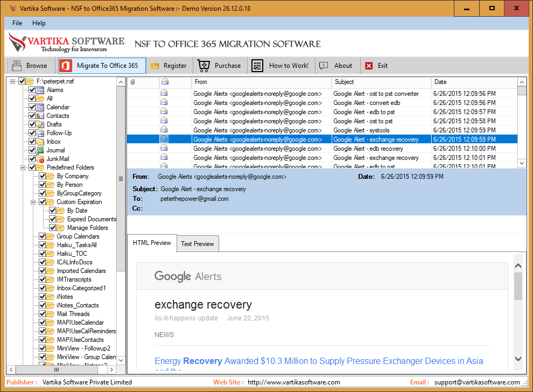Viewport: 533px width, 392px height.
Task: Toggle the Predefined Folders checkbox
Action: coord(32,167)
